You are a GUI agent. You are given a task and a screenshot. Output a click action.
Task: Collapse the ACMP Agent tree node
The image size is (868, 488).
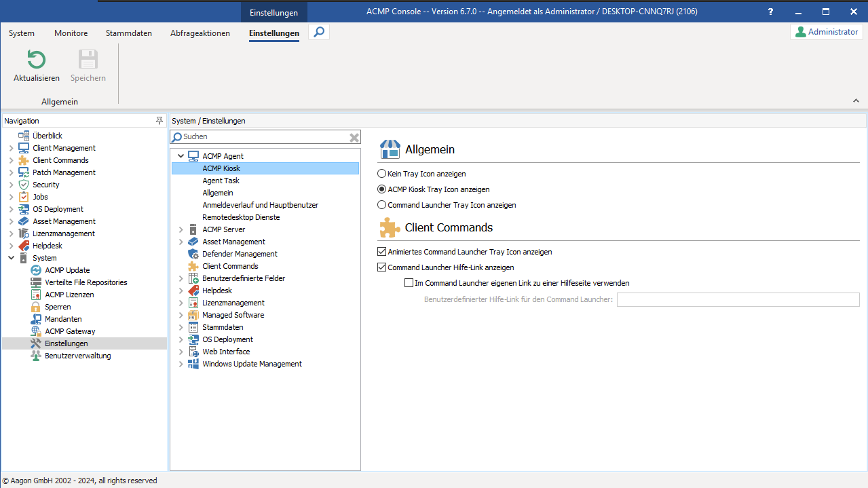click(x=181, y=156)
